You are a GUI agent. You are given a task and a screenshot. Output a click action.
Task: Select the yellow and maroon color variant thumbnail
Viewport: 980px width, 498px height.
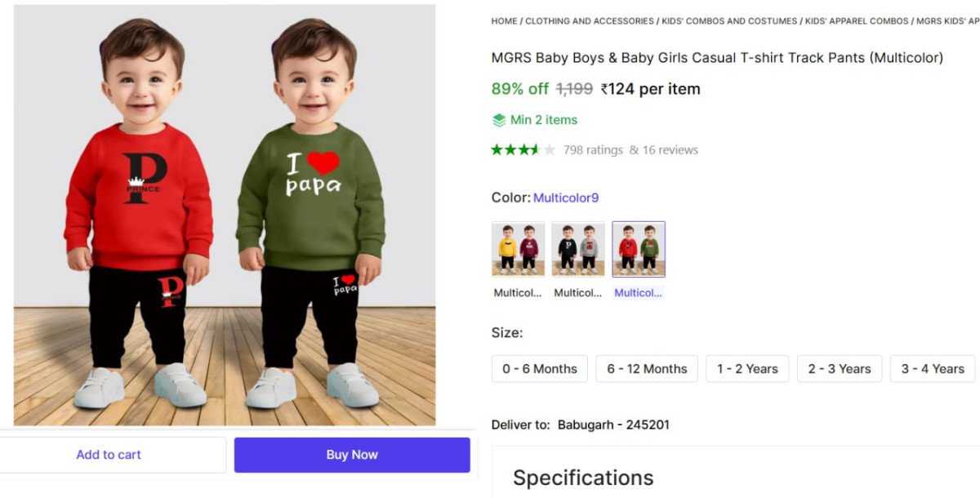pos(519,249)
